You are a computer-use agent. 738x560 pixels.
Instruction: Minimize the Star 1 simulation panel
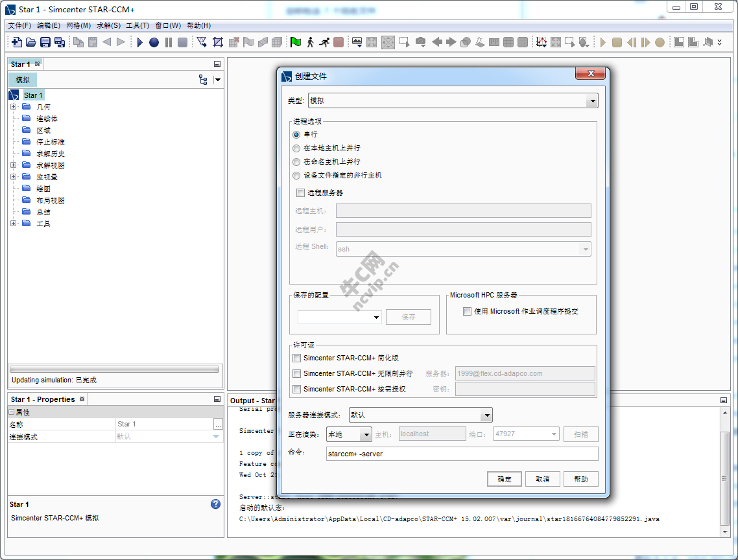(217, 64)
